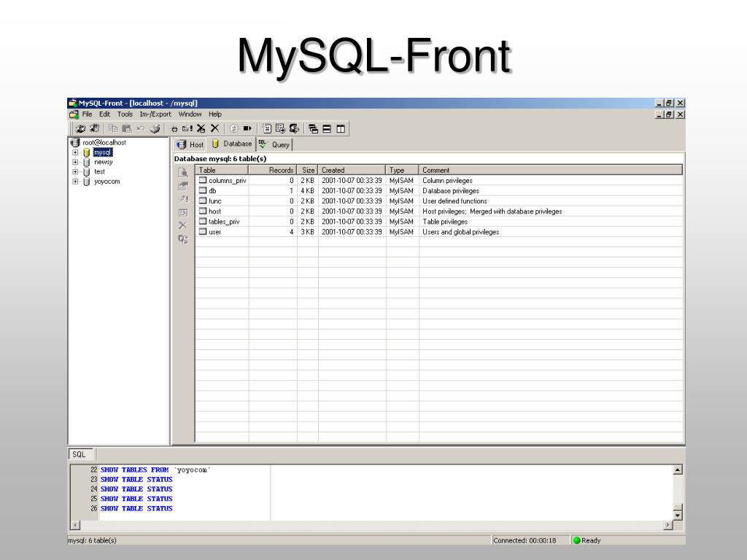747x560 pixels.
Task: Click the undo arrow icon in the toolbar
Action: (x=141, y=128)
